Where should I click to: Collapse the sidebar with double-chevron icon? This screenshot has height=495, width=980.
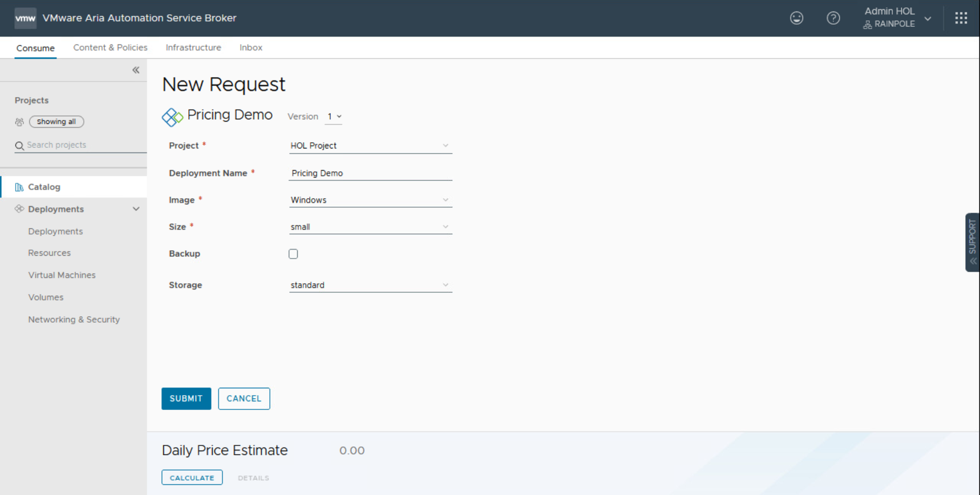136,70
